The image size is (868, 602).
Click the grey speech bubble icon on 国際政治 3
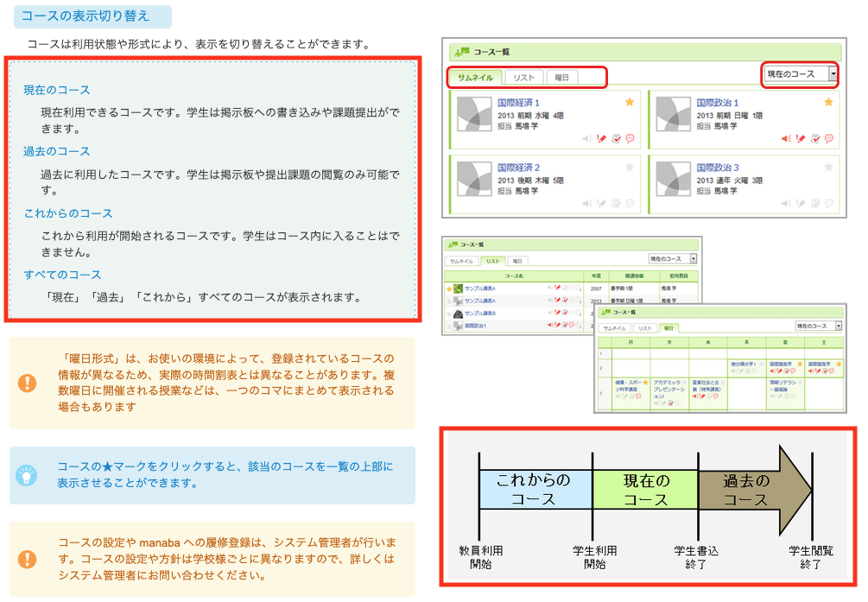(x=828, y=203)
